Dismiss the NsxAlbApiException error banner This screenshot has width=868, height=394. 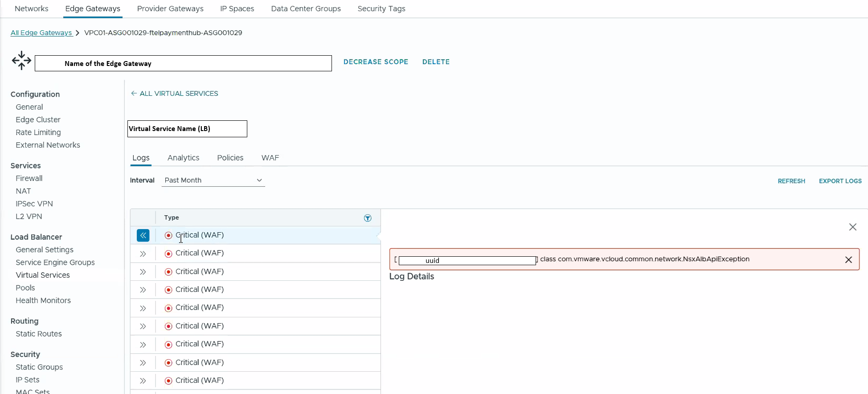(848, 260)
